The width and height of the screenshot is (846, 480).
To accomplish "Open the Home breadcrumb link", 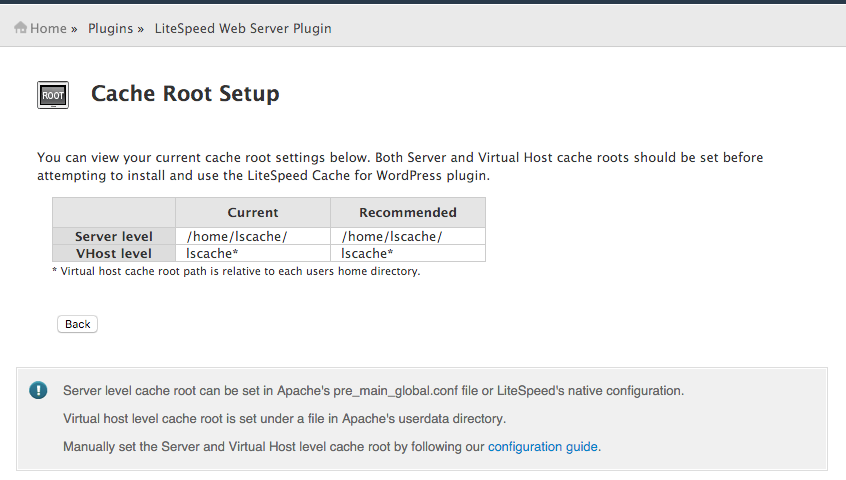I will pyautogui.click(x=48, y=29).
